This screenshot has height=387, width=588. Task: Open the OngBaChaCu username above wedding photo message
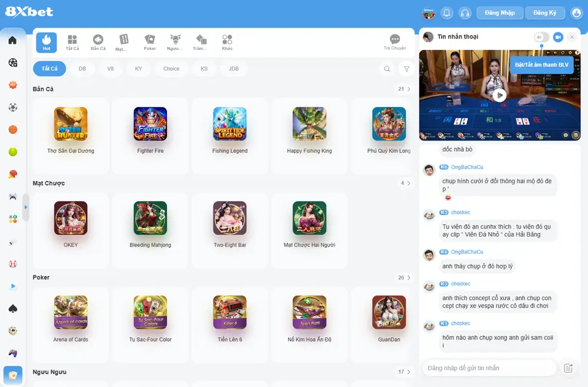pyautogui.click(x=467, y=167)
